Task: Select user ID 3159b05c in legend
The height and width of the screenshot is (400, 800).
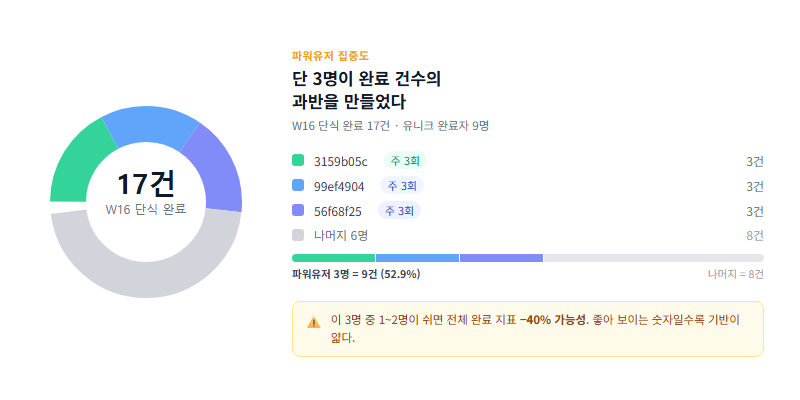Action: point(341,161)
